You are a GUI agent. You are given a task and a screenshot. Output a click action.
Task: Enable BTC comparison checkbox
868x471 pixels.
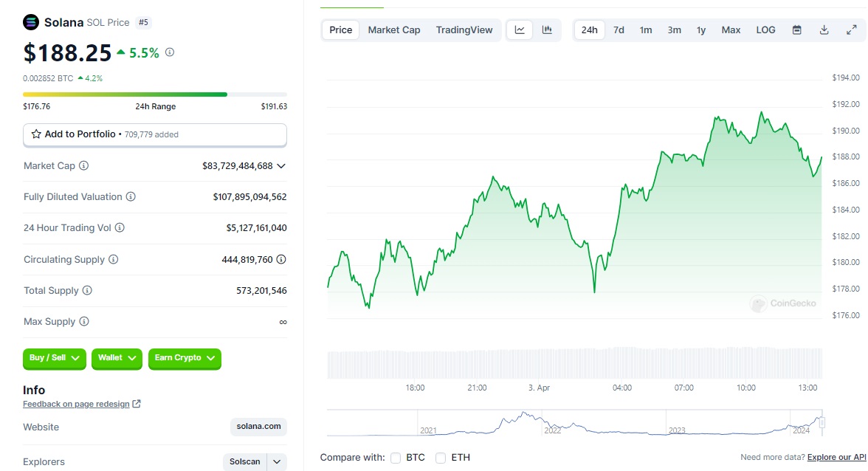396,458
